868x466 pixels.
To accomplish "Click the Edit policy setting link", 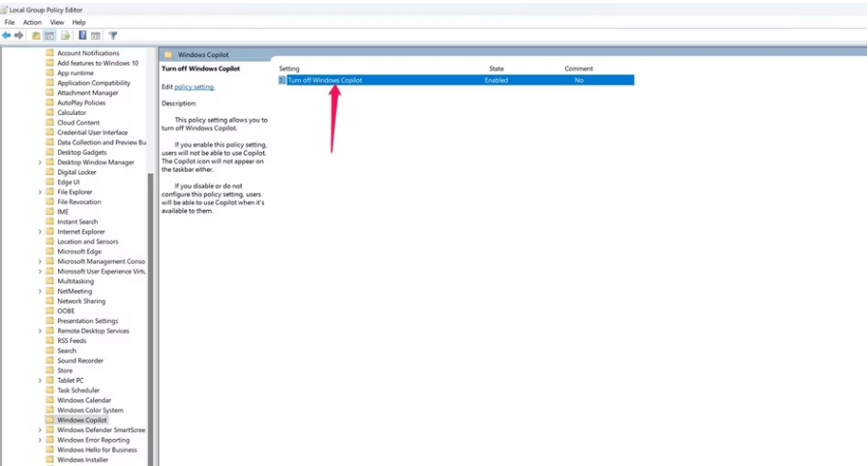I will 194,87.
